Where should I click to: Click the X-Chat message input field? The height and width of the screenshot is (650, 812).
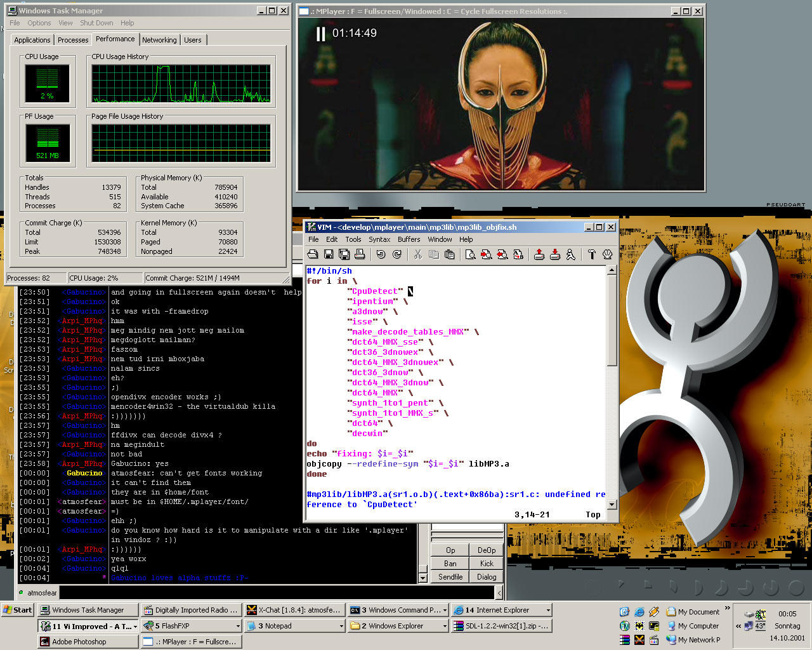pyautogui.click(x=277, y=593)
